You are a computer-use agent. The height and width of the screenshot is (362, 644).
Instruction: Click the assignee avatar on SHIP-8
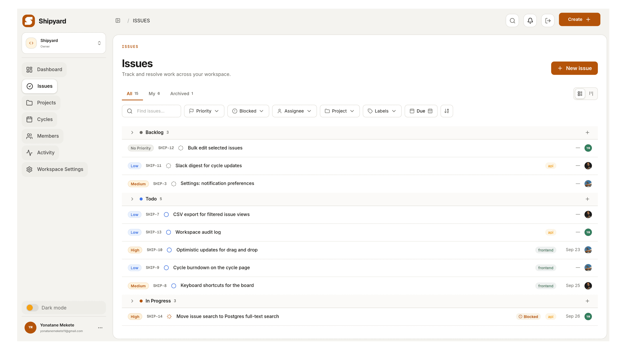tap(588, 285)
